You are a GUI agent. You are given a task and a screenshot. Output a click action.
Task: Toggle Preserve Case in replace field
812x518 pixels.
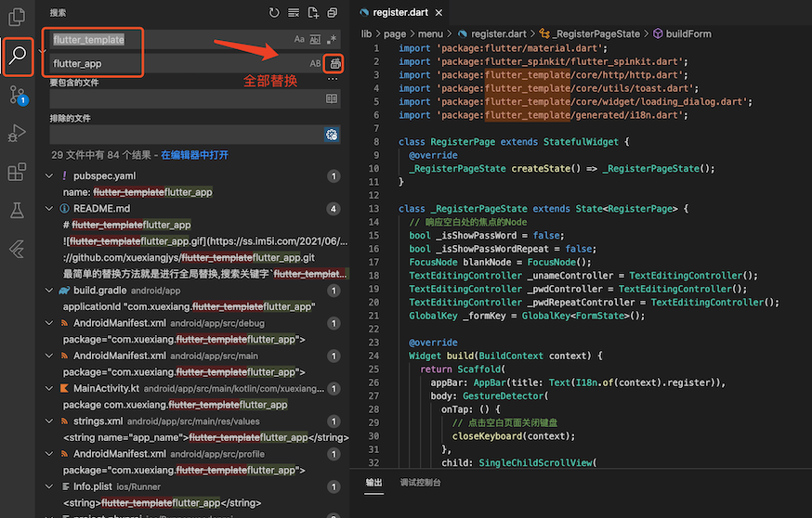click(315, 64)
